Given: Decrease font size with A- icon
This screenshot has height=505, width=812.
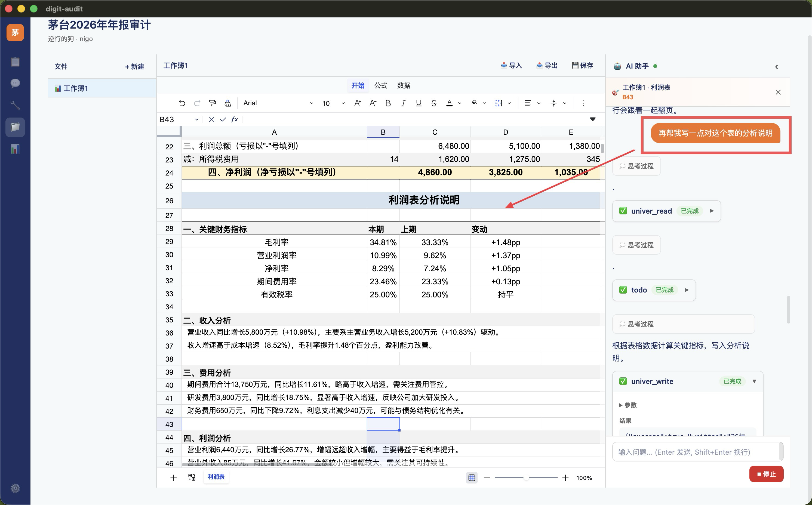Looking at the screenshot, I should click(x=373, y=103).
